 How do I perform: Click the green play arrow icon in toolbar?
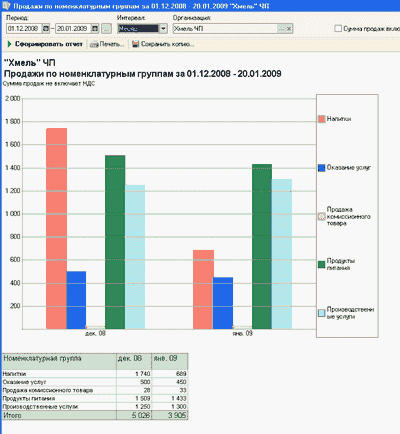[x=10, y=44]
